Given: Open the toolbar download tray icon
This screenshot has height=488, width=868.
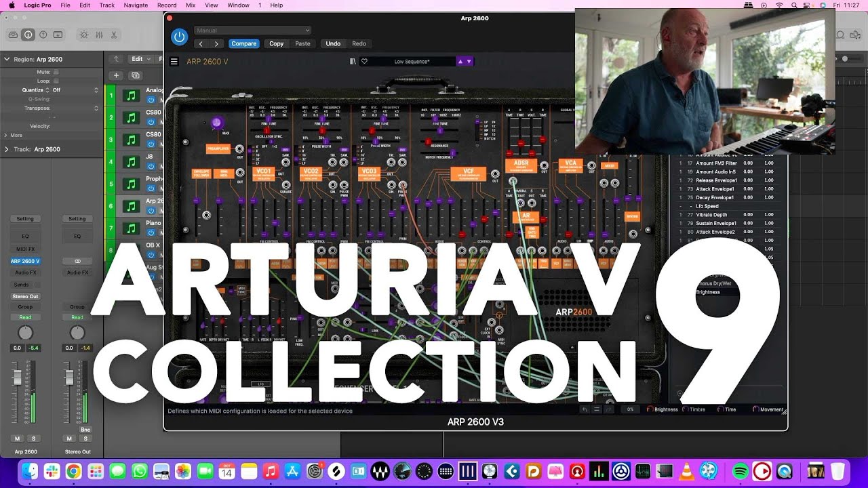Looking at the screenshot, I should pyautogui.click(x=58, y=35).
